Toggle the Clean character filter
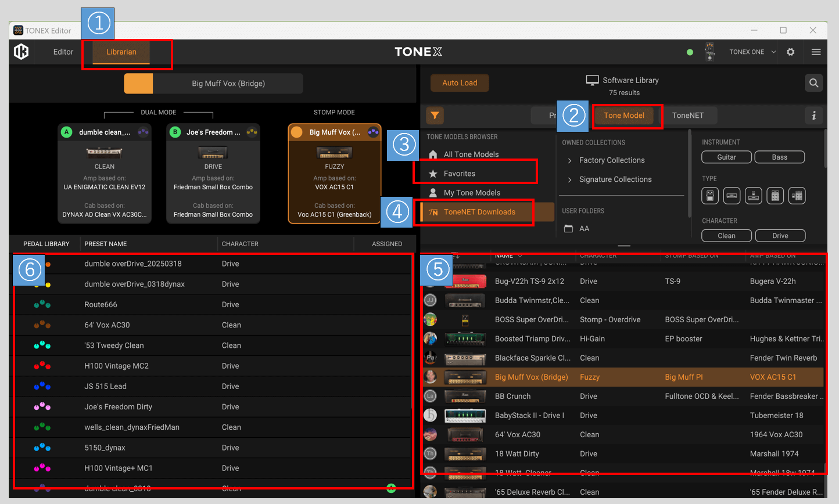 click(726, 235)
